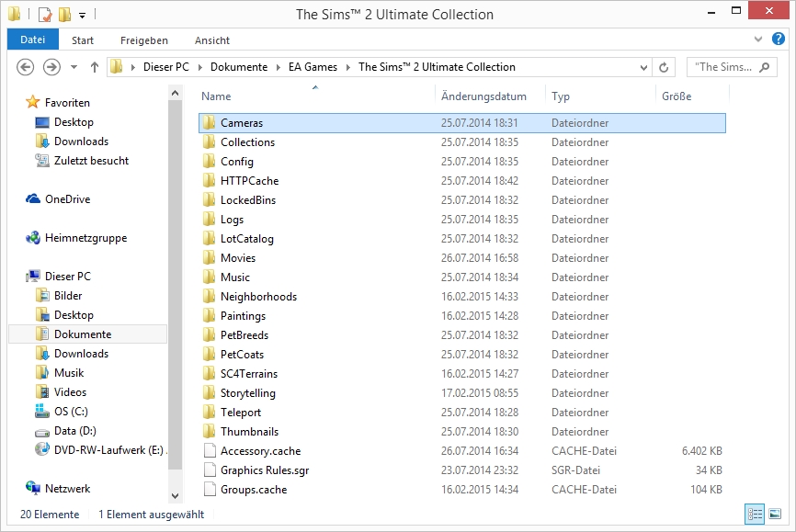The width and height of the screenshot is (796, 532).
Task: Click Dieser PC in the address breadcrumb
Action: (x=166, y=67)
